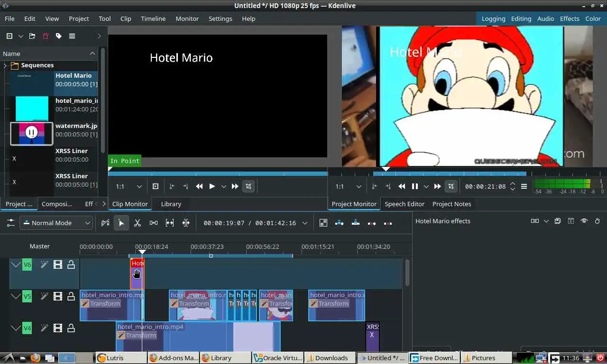This screenshot has height=364, width=607.
Task: Switch to the Speech Editor tab
Action: pyautogui.click(x=405, y=204)
